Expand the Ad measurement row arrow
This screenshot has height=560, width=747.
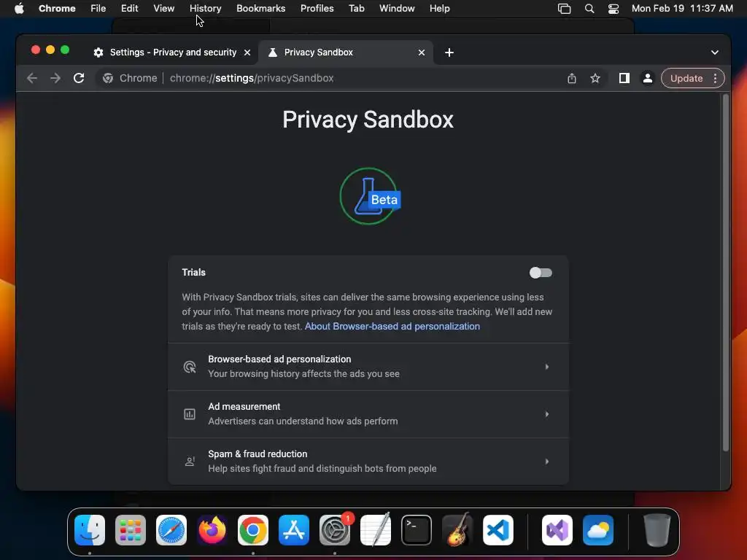click(547, 414)
